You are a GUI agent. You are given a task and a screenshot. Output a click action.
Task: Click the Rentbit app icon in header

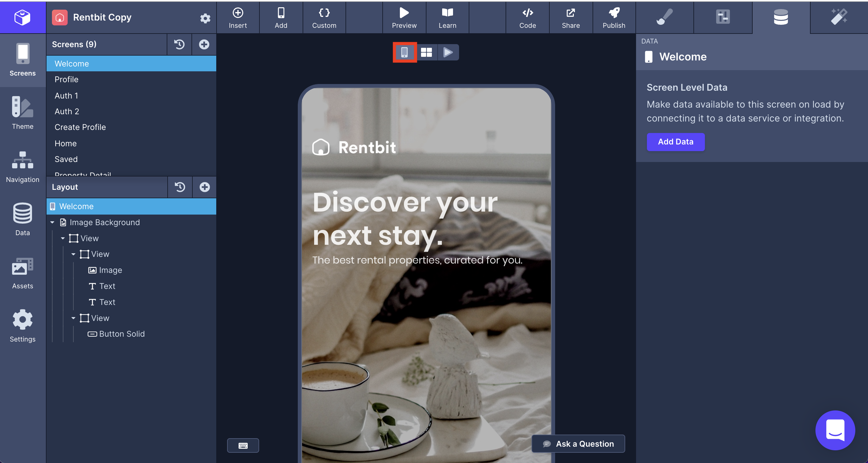tap(59, 18)
